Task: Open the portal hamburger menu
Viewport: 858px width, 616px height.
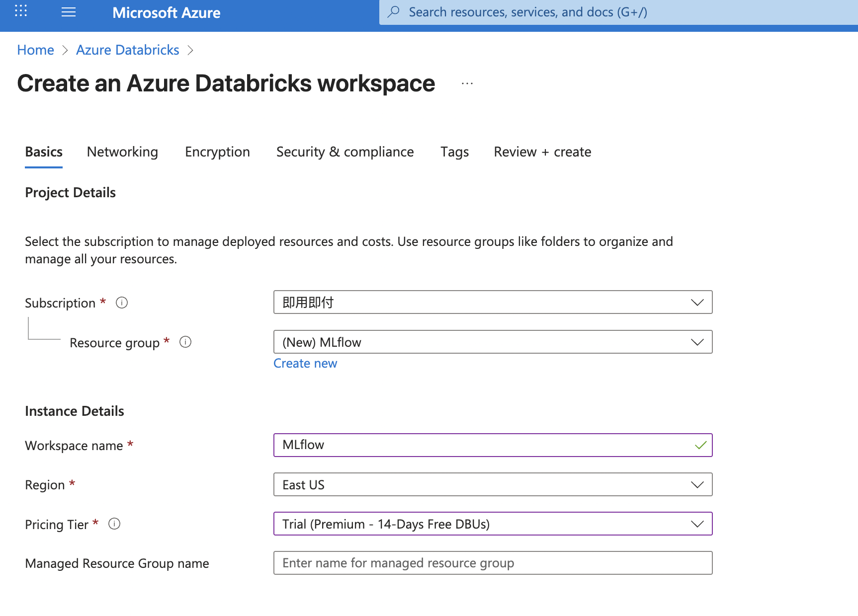Action: tap(69, 12)
